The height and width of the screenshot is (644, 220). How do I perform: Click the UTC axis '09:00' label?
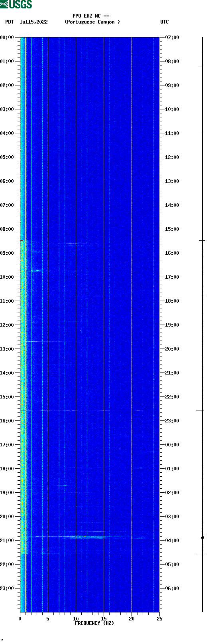(172, 85)
